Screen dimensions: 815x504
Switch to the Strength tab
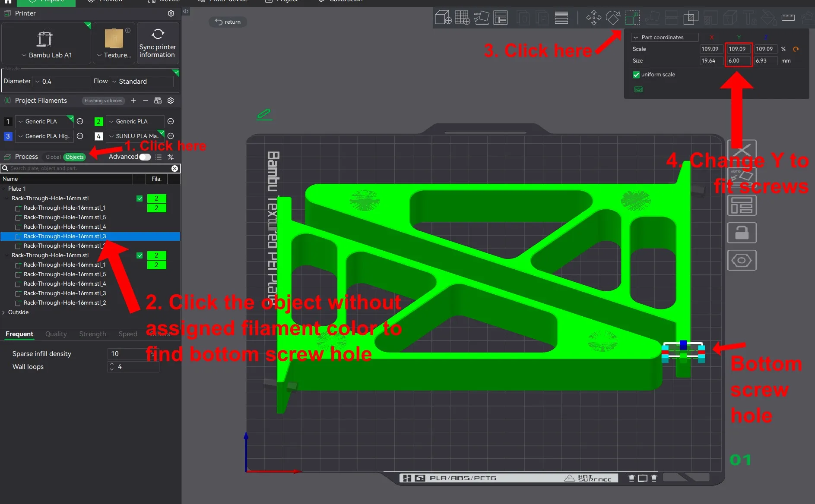coord(92,334)
